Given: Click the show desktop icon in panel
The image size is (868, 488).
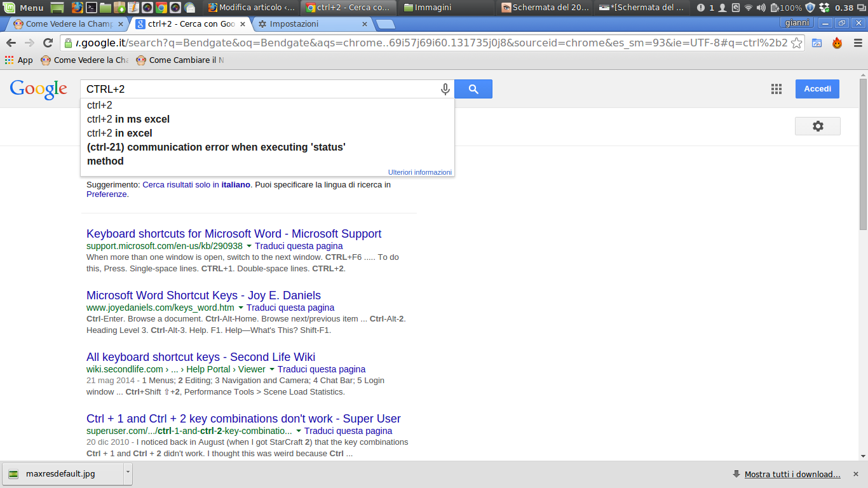Looking at the screenshot, I should click(x=57, y=8).
